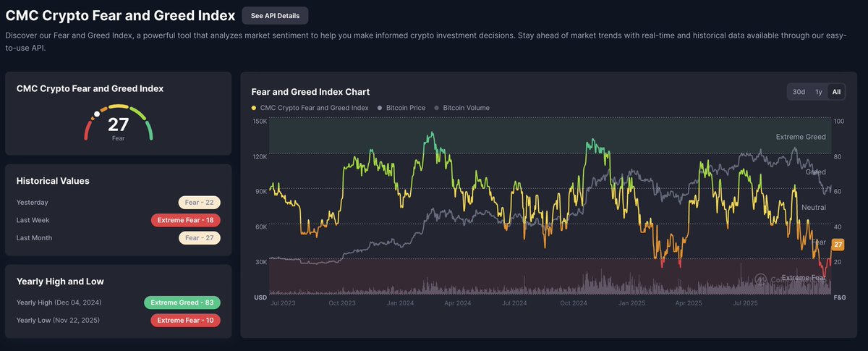Screen dimensions: 868x351
Task: Click the 120K y-axis label
Action: 260,156
